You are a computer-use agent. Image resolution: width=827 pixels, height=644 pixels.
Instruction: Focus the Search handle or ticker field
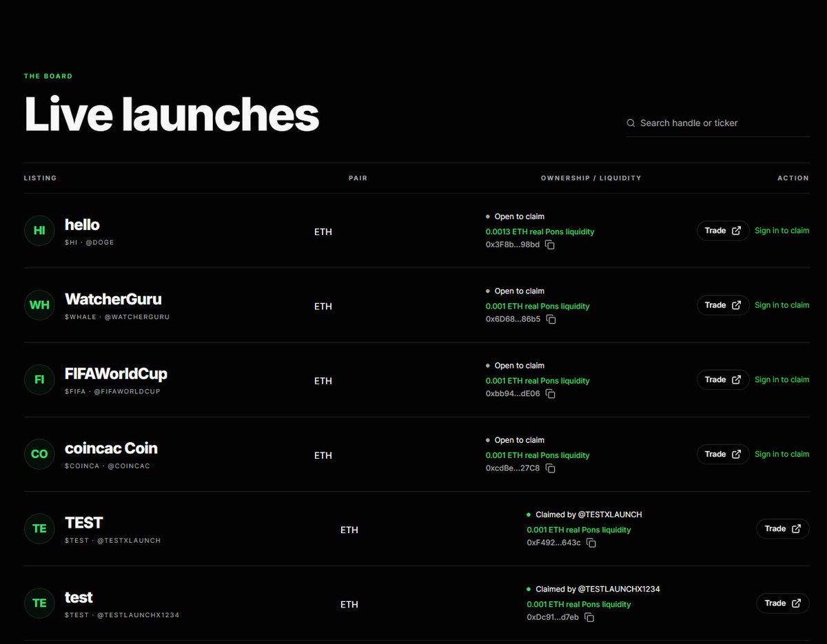pyautogui.click(x=717, y=123)
